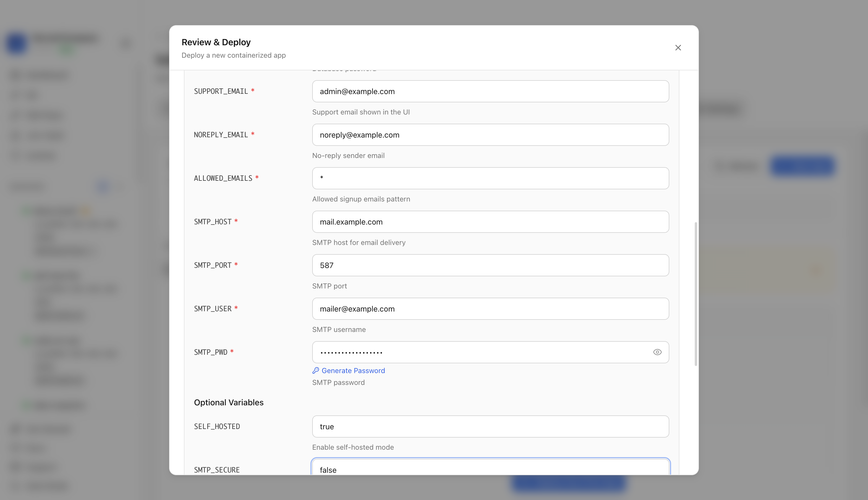Click the 'Optional Variables' heading
Image resolution: width=868 pixels, height=500 pixels.
(x=229, y=402)
